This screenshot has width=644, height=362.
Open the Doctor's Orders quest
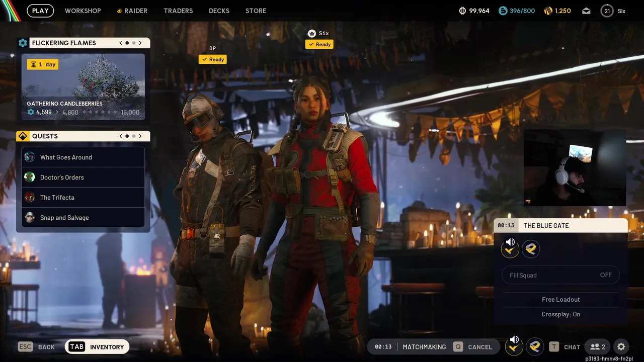[83, 177]
